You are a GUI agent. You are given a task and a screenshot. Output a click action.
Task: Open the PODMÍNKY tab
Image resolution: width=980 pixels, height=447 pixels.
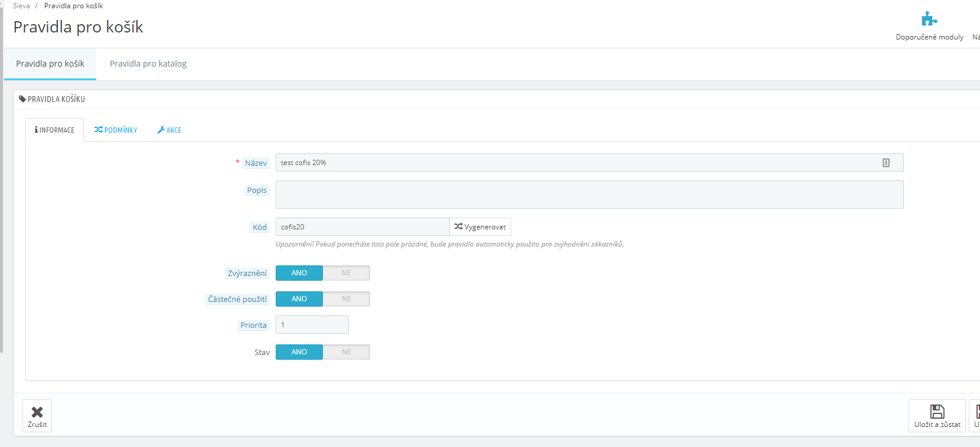(x=116, y=130)
